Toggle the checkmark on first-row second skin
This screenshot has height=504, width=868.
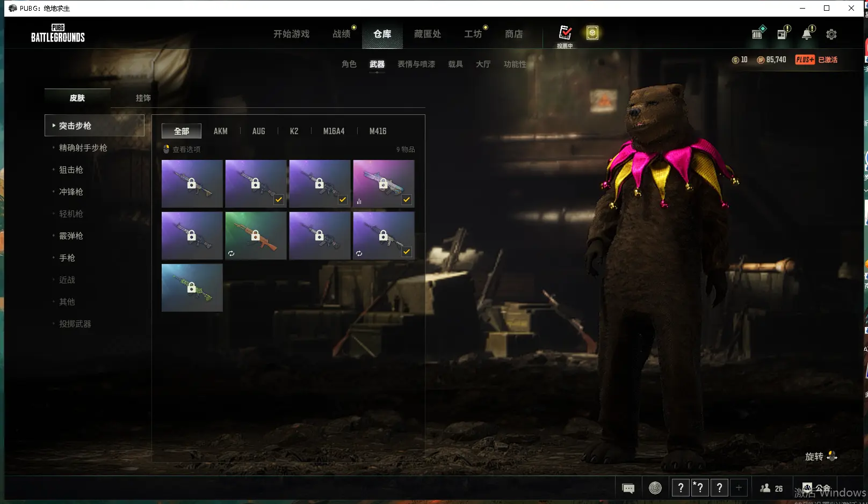279,200
